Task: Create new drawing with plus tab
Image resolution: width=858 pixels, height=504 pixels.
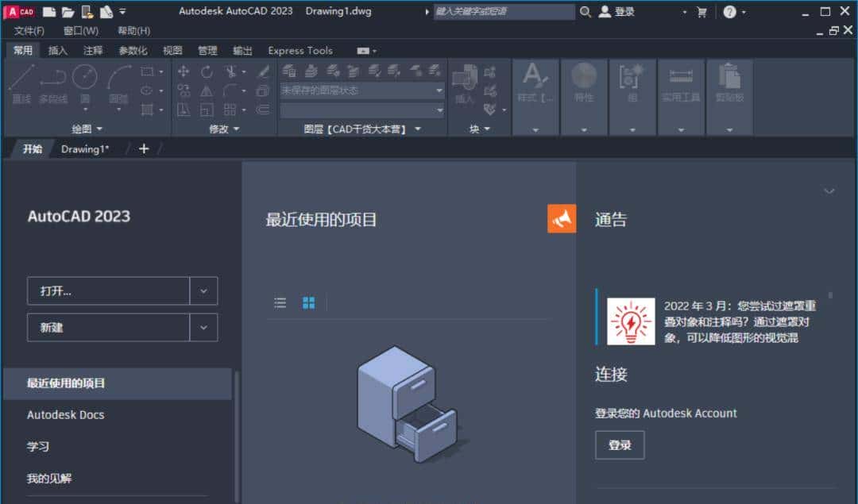Action: point(143,148)
